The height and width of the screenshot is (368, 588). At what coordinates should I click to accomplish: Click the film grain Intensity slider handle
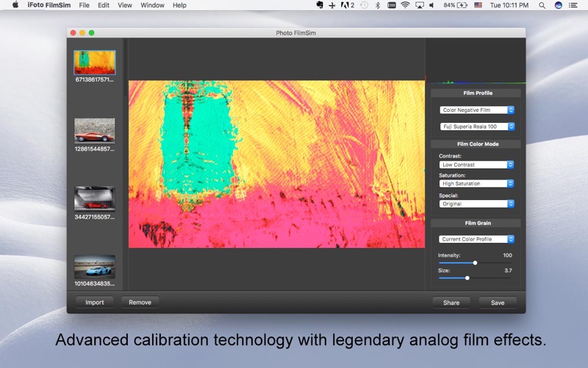pyautogui.click(x=475, y=263)
